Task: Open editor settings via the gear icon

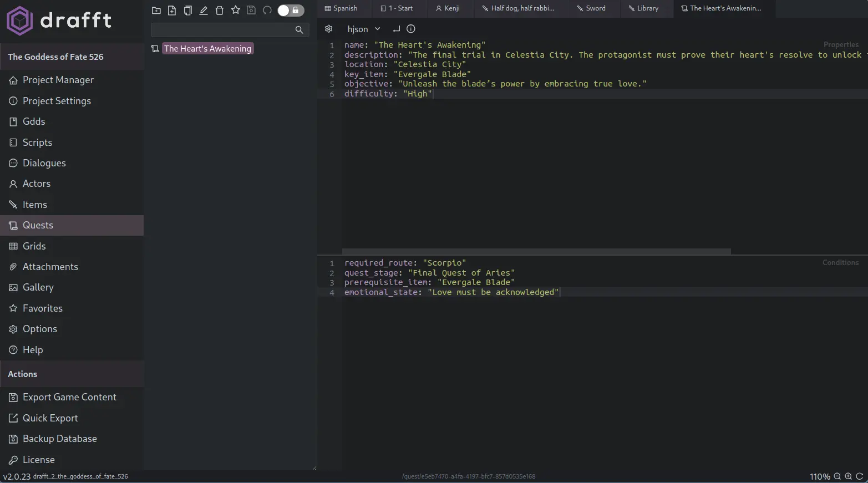Action: tap(329, 28)
